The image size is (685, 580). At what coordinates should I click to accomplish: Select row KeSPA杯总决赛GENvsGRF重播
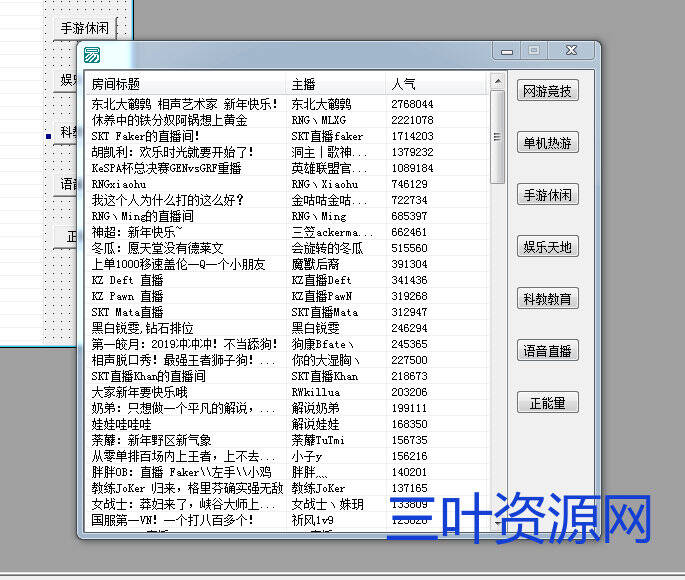(x=286, y=168)
